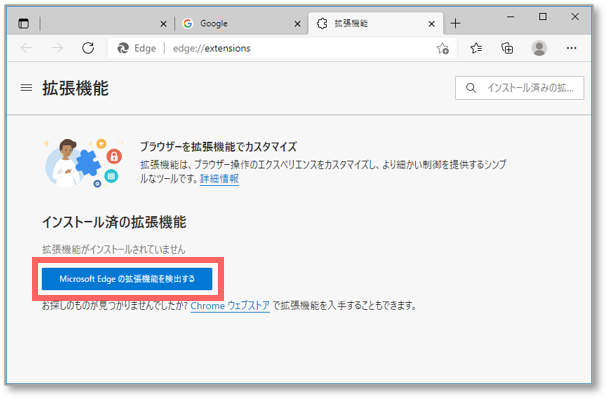607x399 pixels.
Task: Open the 詳細情報 link
Action: (219, 179)
